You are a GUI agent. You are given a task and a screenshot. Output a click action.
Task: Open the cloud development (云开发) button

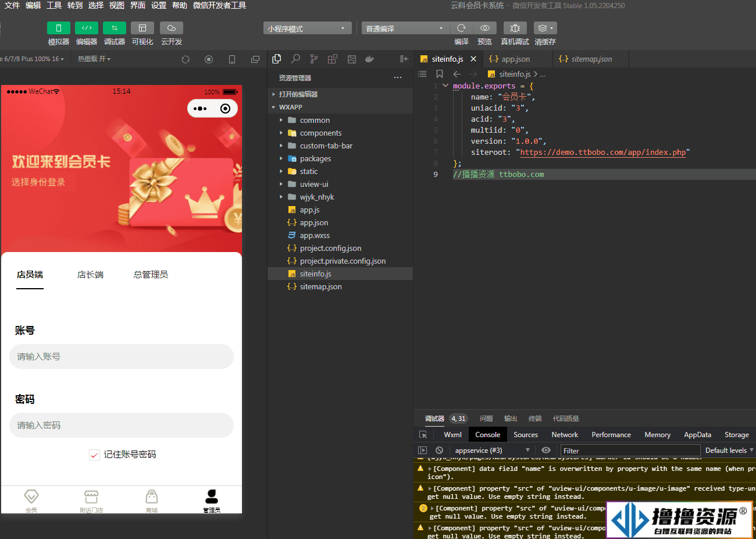coord(171,28)
